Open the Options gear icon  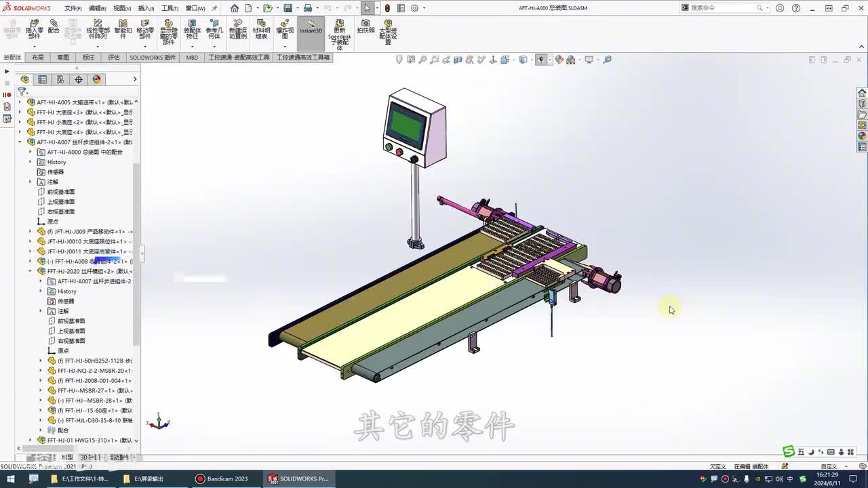[414, 8]
